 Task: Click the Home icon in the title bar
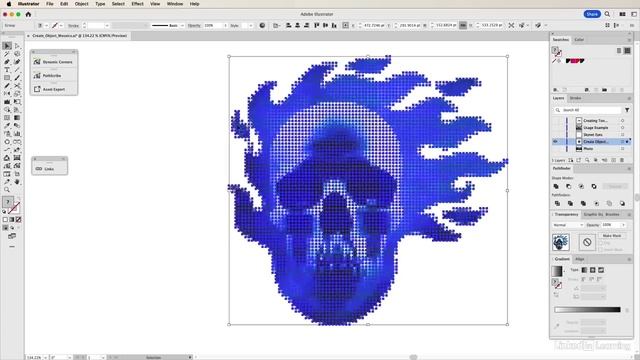28,14
